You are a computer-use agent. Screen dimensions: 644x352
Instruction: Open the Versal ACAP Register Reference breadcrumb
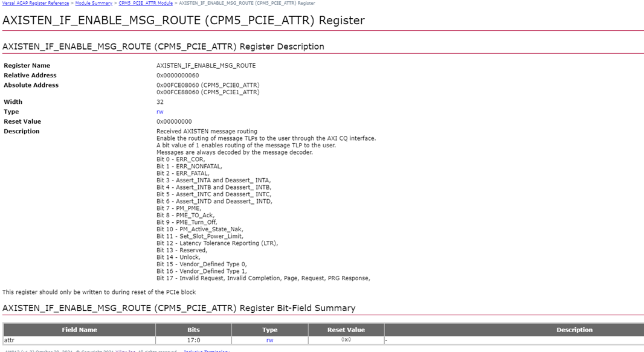(x=36, y=3)
